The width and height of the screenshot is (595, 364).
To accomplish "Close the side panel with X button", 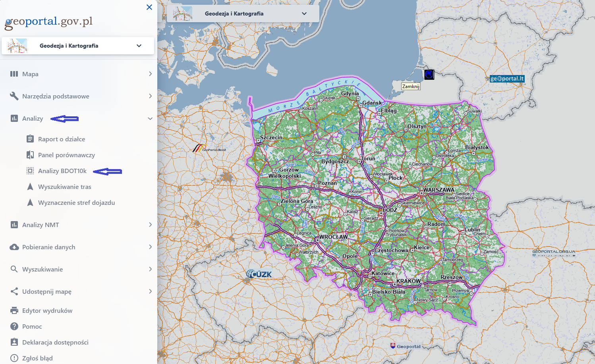I will [149, 7].
